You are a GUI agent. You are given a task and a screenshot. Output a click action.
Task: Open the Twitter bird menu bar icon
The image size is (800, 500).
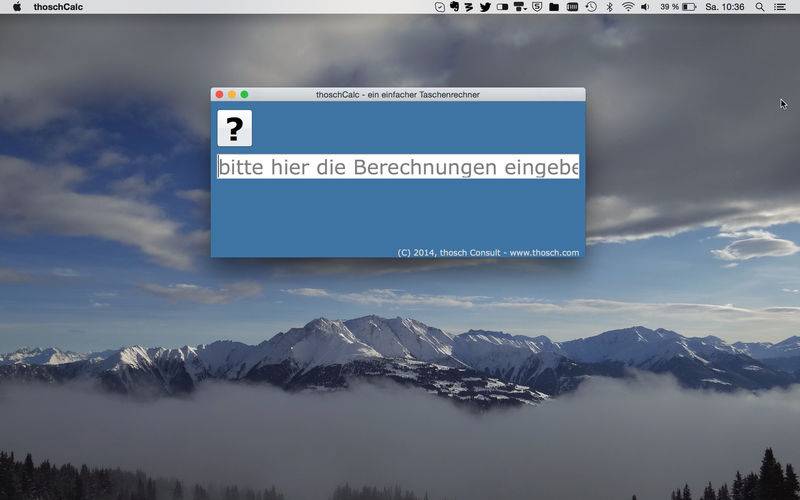tap(485, 7)
